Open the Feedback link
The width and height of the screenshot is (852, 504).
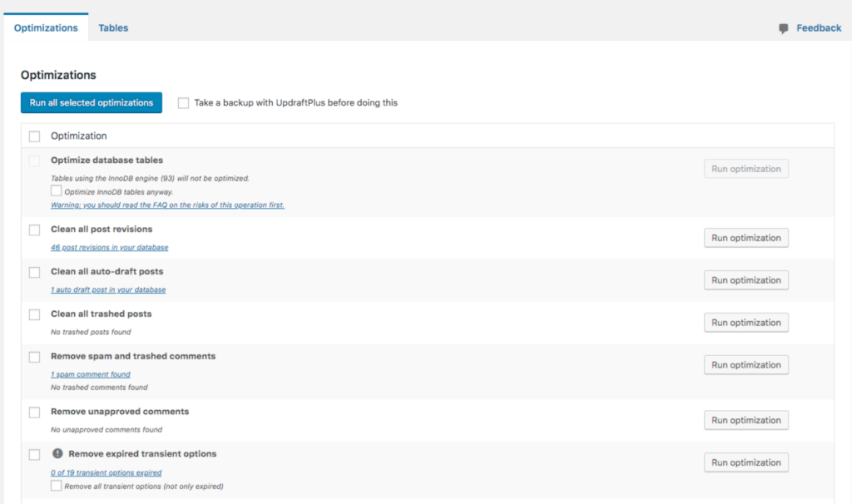tap(818, 28)
